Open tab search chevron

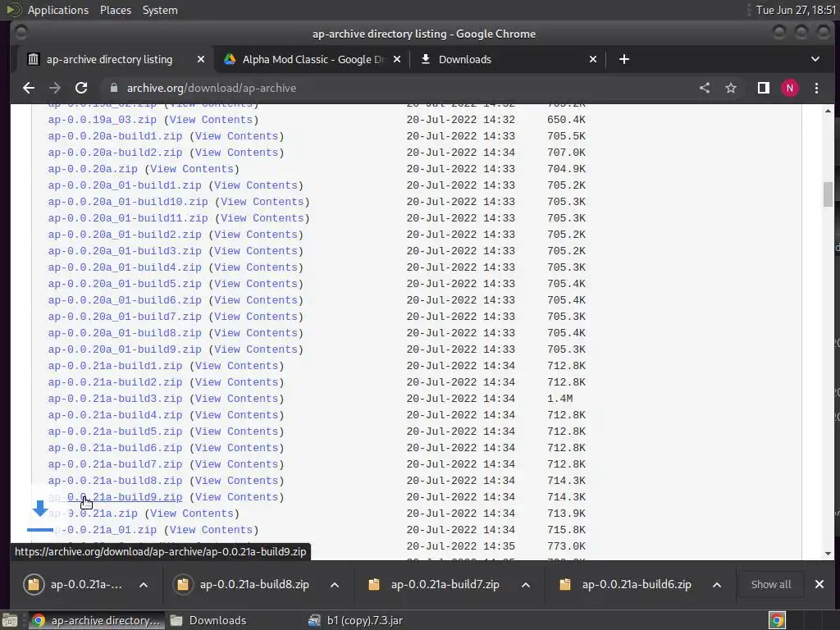tap(815, 59)
